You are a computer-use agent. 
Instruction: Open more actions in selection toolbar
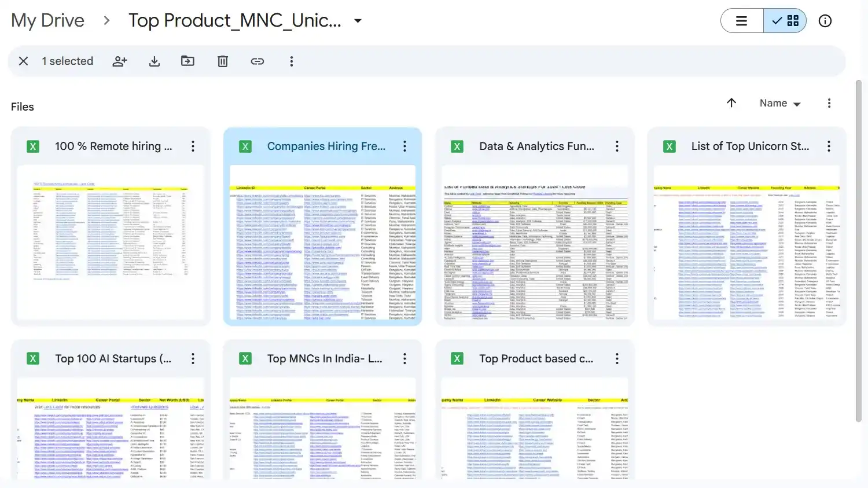(292, 61)
